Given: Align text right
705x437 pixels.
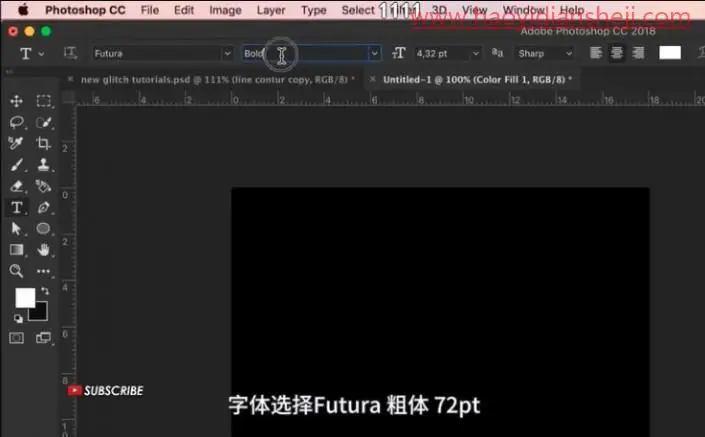Looking at the screenshot, I should click(x=638, y=53).
